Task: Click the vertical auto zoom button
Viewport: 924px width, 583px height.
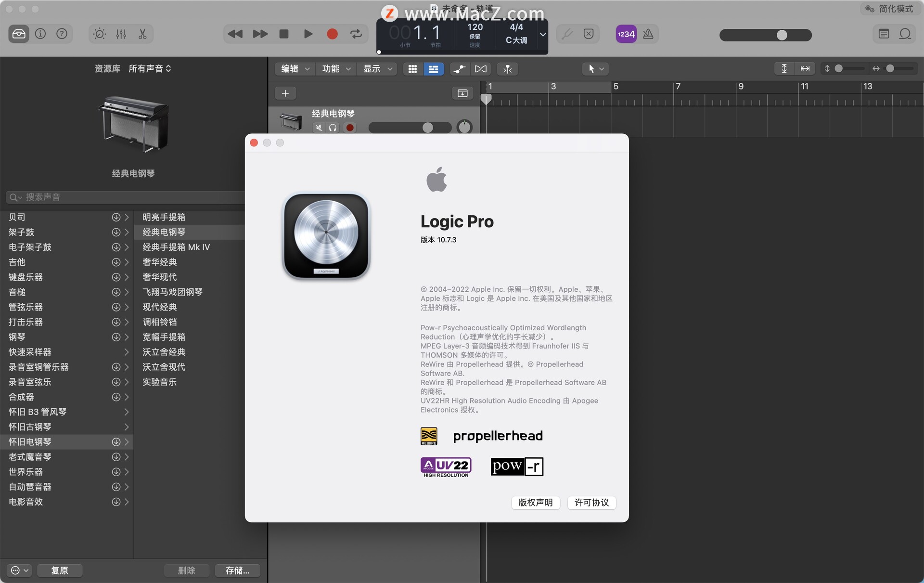Action: [x=784, y=68]
